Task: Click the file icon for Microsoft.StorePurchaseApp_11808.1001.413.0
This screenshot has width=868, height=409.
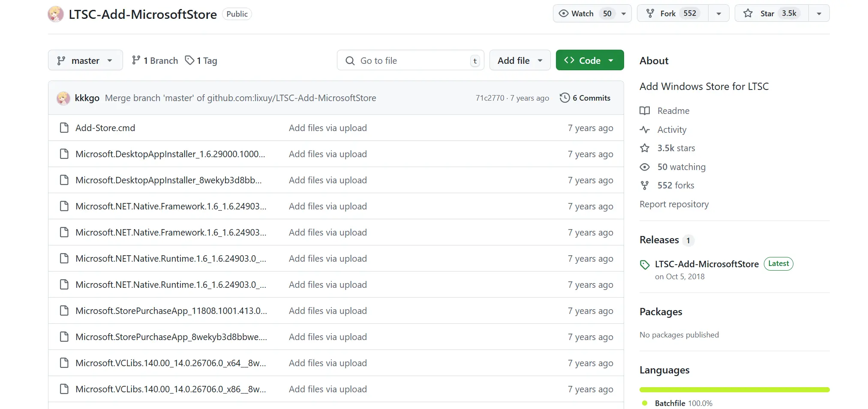Action: (64, 310)
